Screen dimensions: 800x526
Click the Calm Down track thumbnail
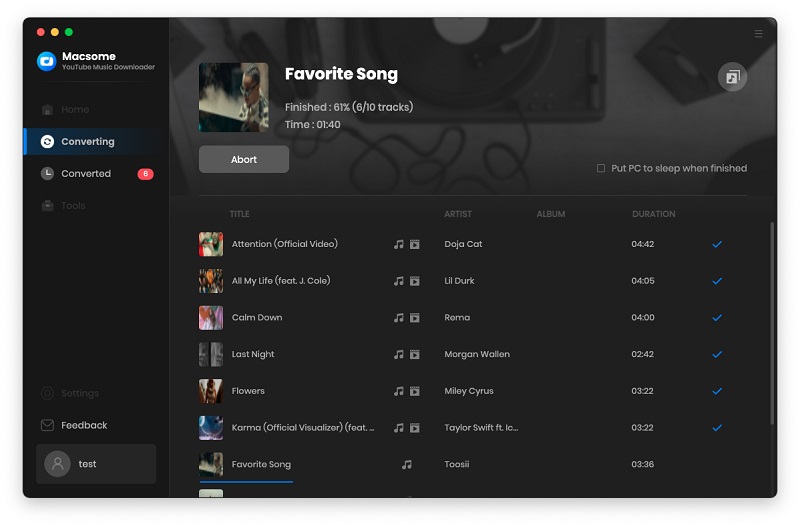pyautogui.click(x=211, y=318)
